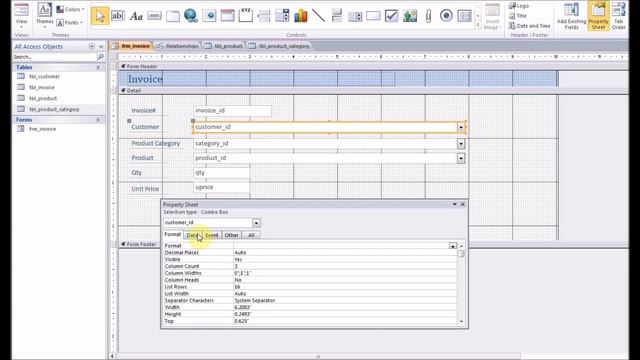Toggle the Property Sheet ribbon button

[598, 16]
